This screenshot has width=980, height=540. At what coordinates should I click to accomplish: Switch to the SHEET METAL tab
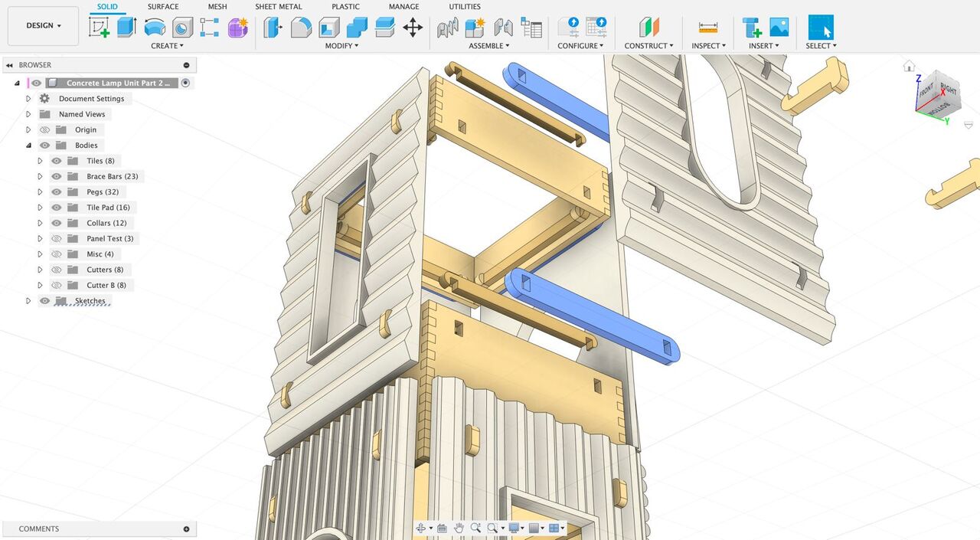pos(278,7)
